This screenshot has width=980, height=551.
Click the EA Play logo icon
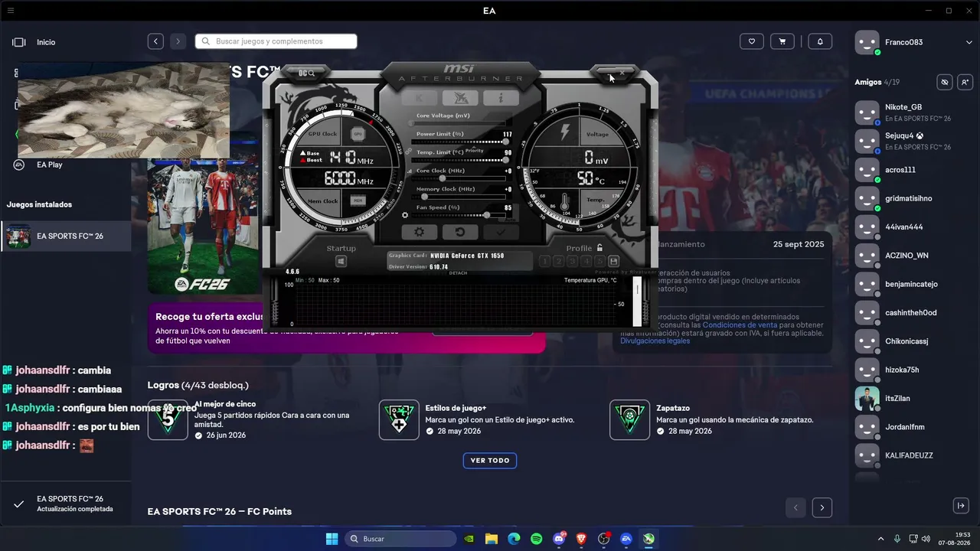coord(19,165)
